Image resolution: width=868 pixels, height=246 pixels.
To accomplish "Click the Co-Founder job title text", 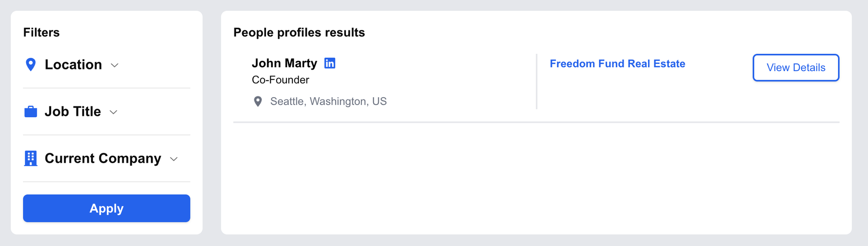I will point(280,80).
